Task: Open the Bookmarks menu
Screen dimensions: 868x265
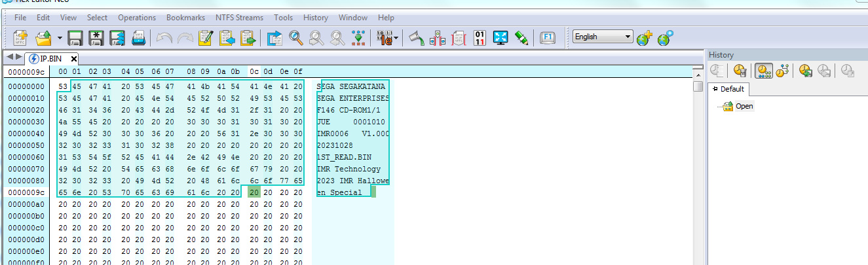Action: [185, 18]
